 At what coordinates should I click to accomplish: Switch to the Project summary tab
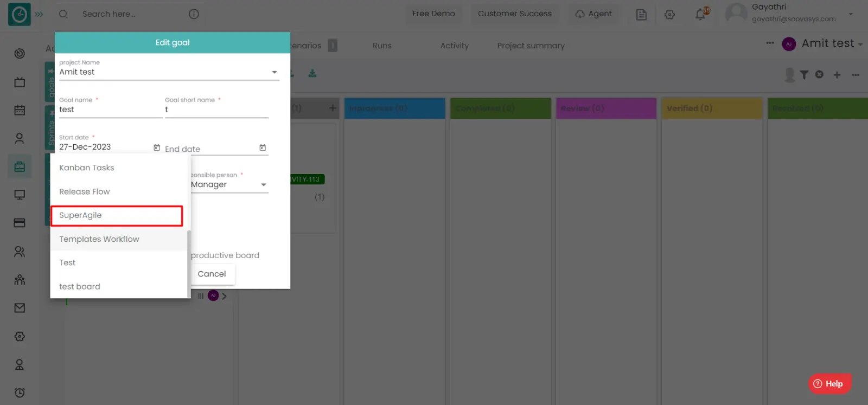click(x=531, y=46)
